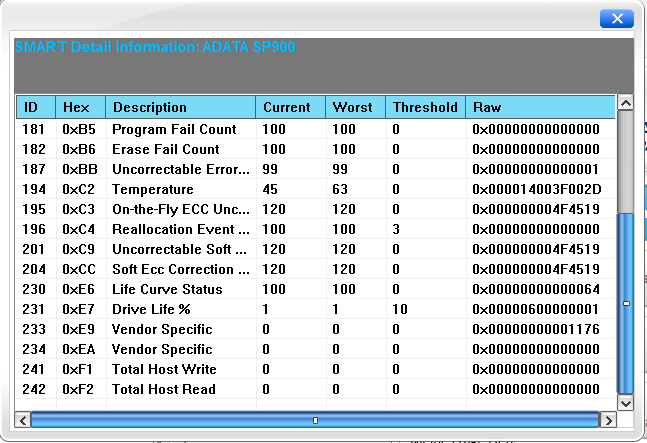Click Temperature raw value 0x000014003F002D
Image resolution: width=647 pixels, height=443 pixels.
537,189
